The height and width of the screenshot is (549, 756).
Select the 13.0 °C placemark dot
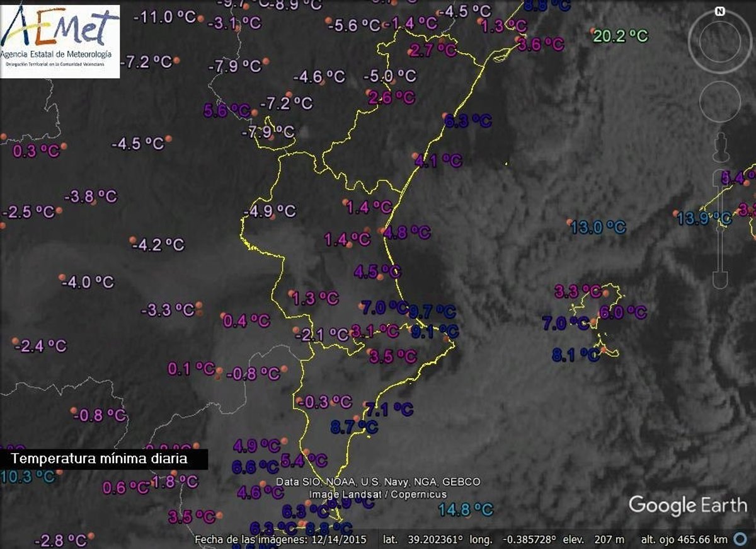pyautogui.click(x=570, y=222)
